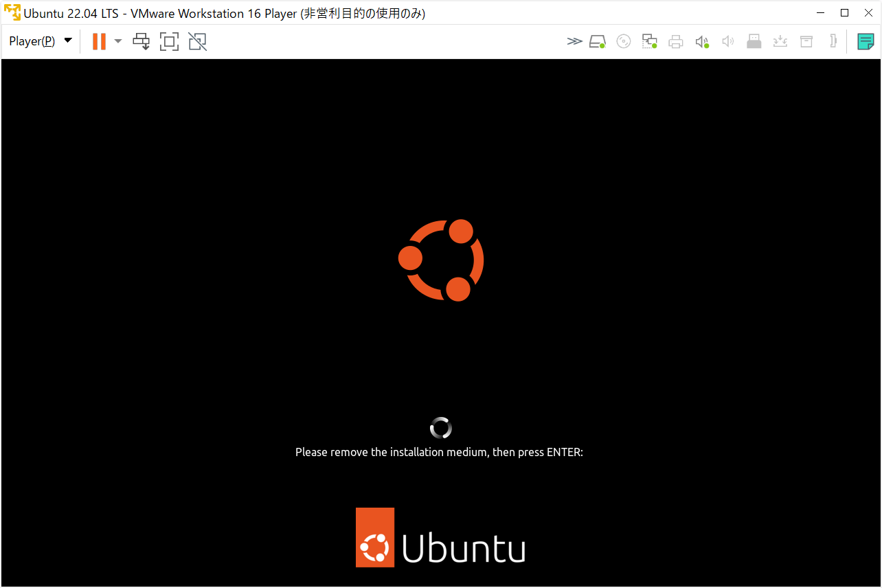Open the teal message log note icon

coord(866,42)
